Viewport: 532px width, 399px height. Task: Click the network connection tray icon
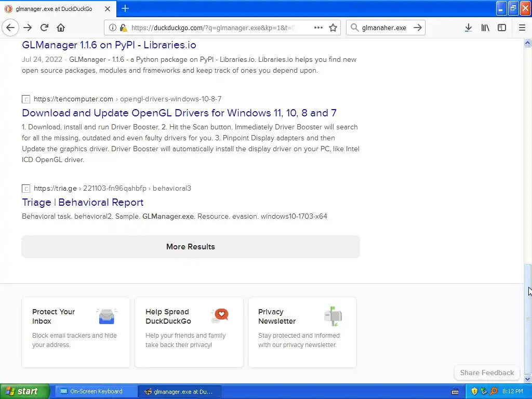pyautogui.click(x=484, y=391)
